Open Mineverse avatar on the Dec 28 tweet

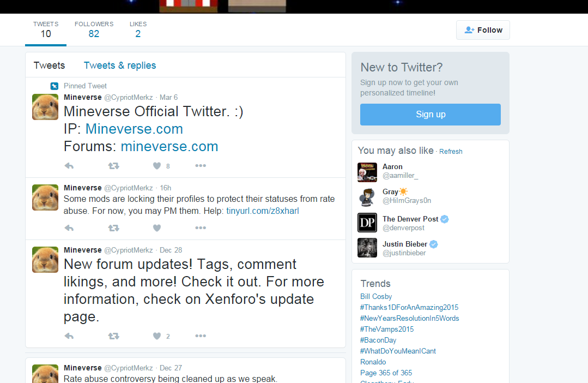pyautogui.click(x=45, y=260)
